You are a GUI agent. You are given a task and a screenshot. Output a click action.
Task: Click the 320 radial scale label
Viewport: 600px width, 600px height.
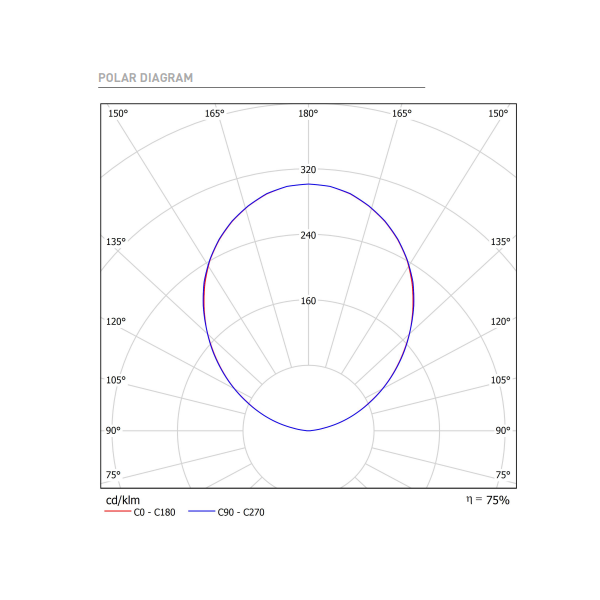pos(308,170)
